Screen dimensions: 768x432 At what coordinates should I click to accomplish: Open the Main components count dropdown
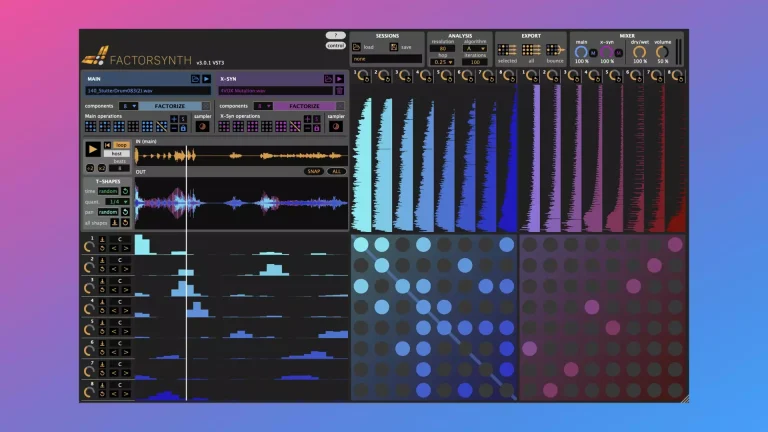(x=128, y=105)
